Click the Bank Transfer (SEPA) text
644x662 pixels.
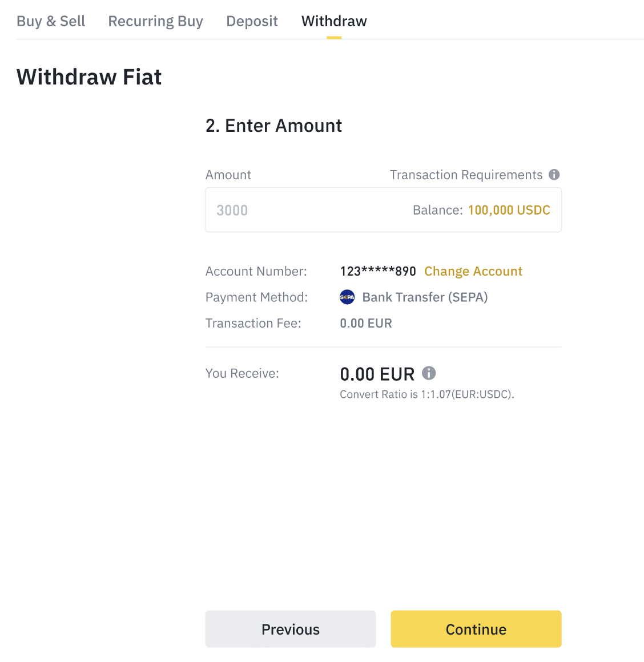click(425, 297)
